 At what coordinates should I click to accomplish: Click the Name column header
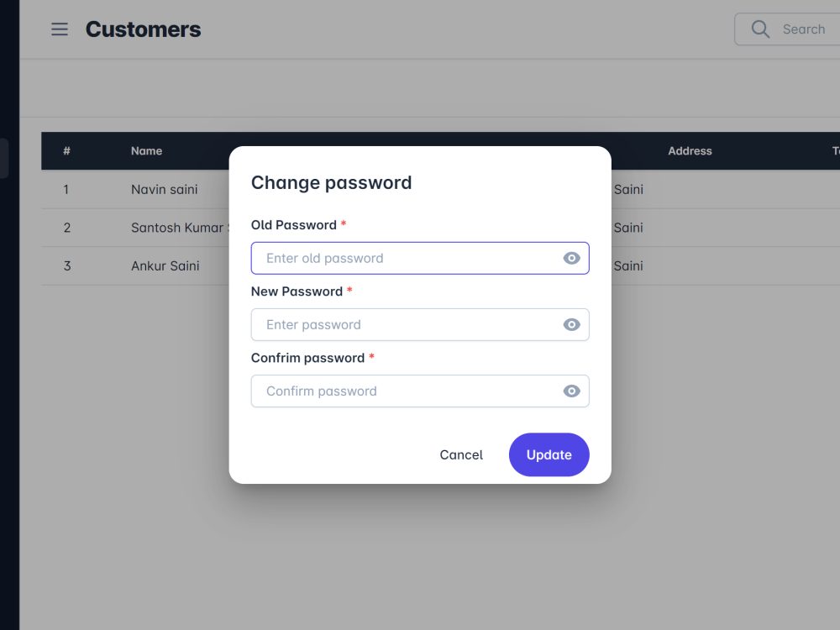[x=146, y=151]
